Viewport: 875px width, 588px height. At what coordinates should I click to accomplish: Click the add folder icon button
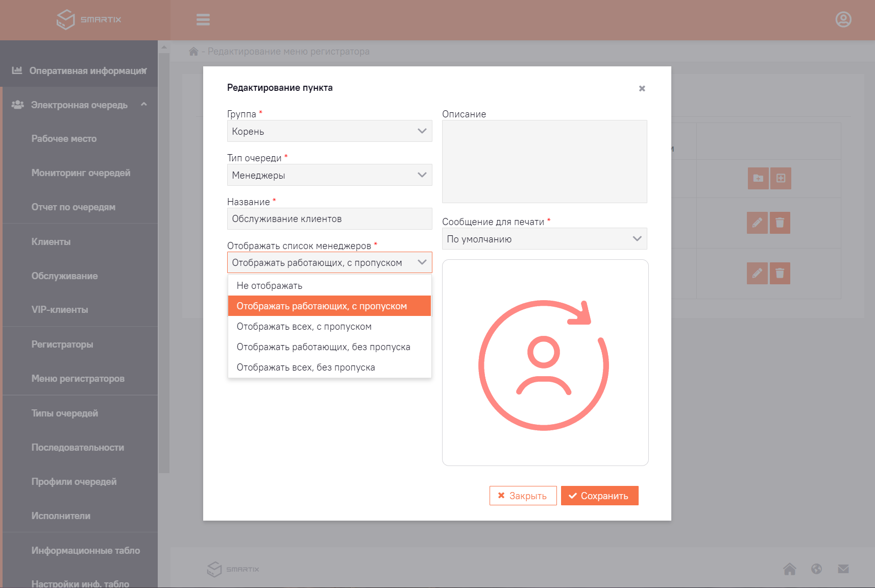[758, 178]
